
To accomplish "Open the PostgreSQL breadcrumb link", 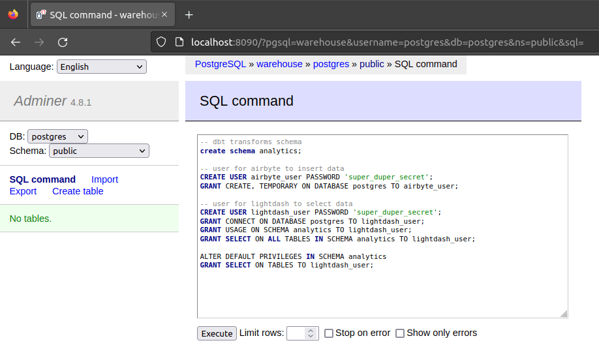I will pos(221,64).
